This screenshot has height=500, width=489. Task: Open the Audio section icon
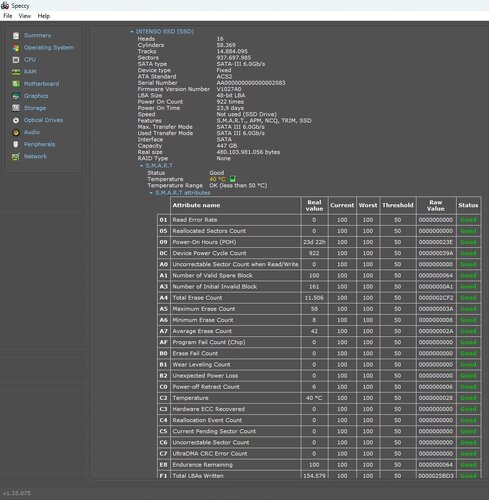click(x=16, y=132)
